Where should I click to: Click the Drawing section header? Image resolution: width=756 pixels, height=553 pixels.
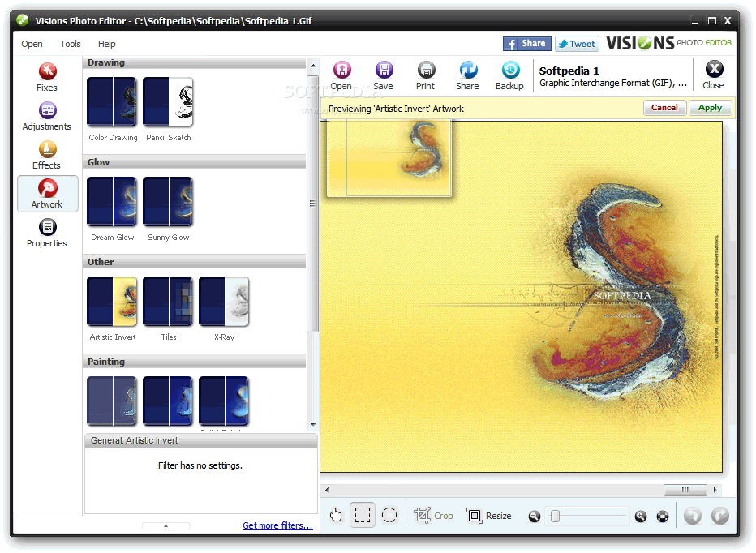[x=195, y=62]
